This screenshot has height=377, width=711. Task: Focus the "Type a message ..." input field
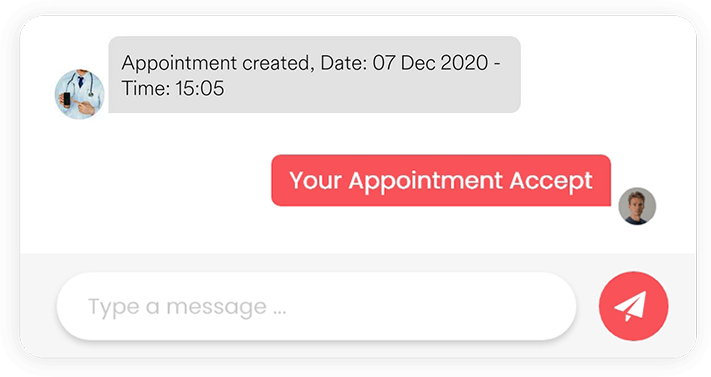pyautogui.click(x=317, y=306)
